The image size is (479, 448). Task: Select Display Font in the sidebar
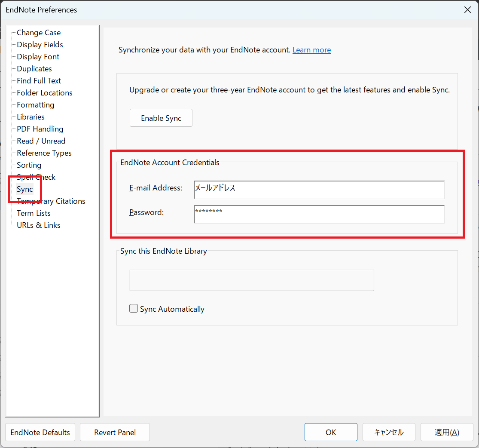(38, 57)
